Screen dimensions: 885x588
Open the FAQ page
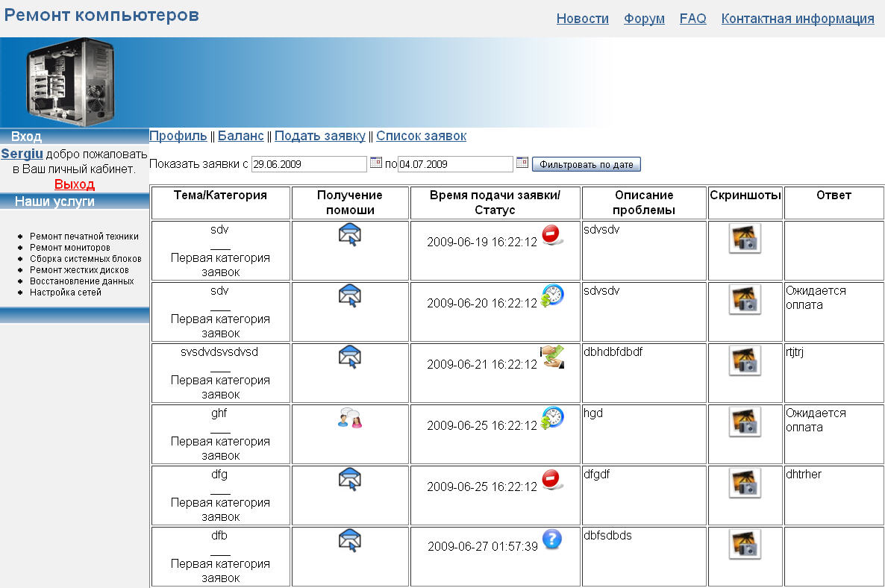[x=692, y=19]
